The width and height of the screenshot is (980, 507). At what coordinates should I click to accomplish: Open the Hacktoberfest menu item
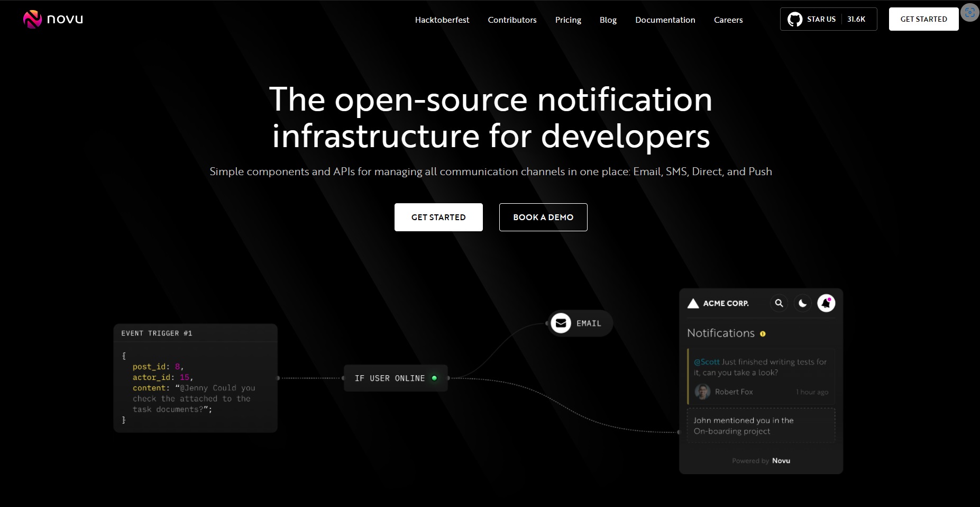pos(442,20)
